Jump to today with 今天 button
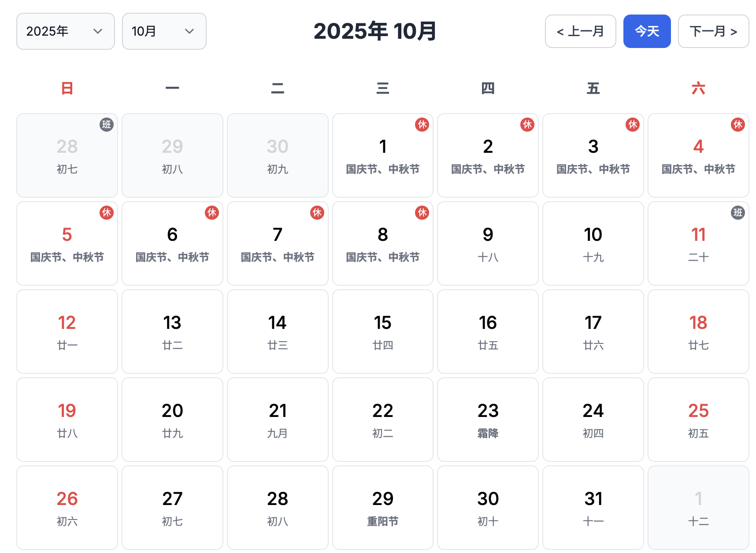The width and height of the screenshot is (756, 553). click(647, 31)
